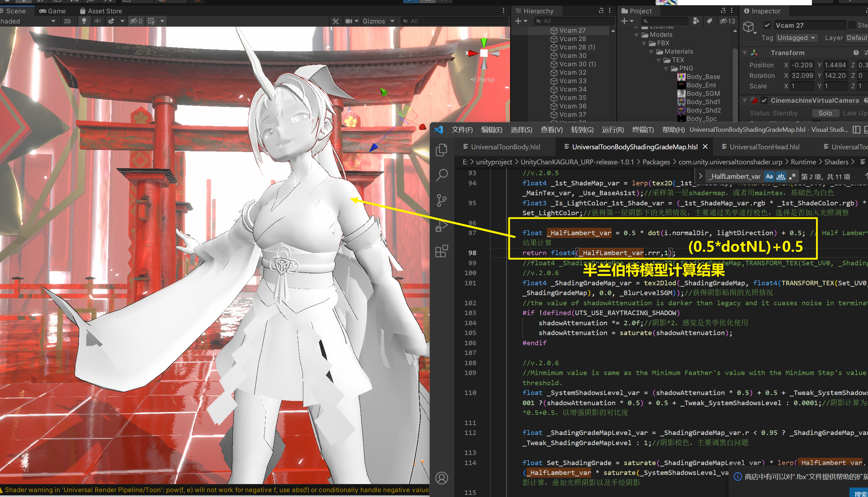The height and width of the screenshot is (497, 868).
Task: Click Project search by label icon
Action: (710, 21)
